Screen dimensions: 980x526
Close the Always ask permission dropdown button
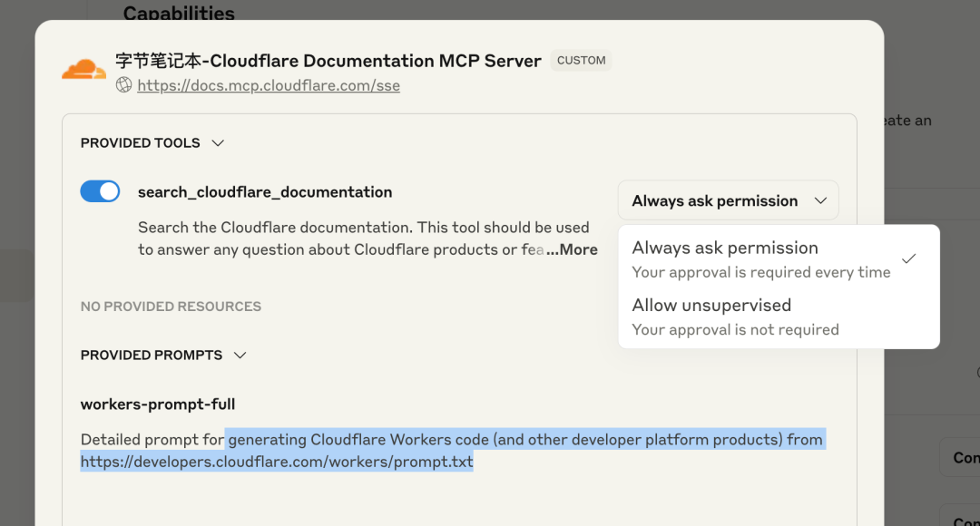coord(728,200)
